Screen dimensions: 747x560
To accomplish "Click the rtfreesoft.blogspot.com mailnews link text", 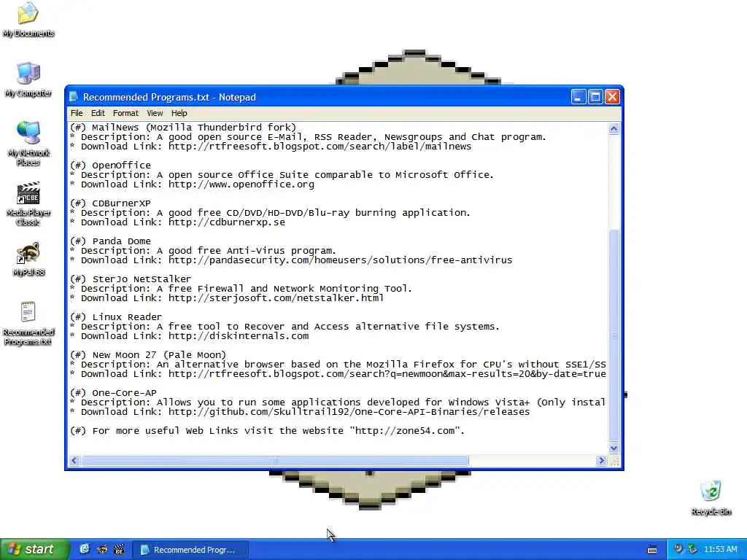I will pos(320,146).
